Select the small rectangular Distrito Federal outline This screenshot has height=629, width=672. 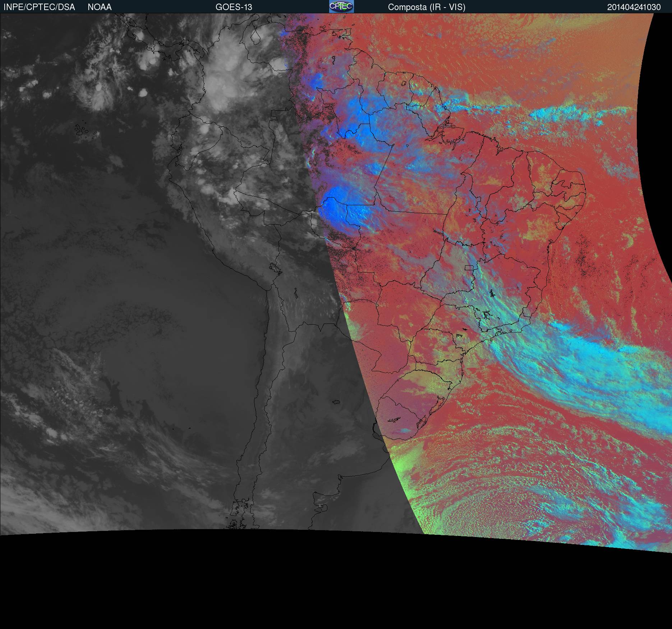469,267
